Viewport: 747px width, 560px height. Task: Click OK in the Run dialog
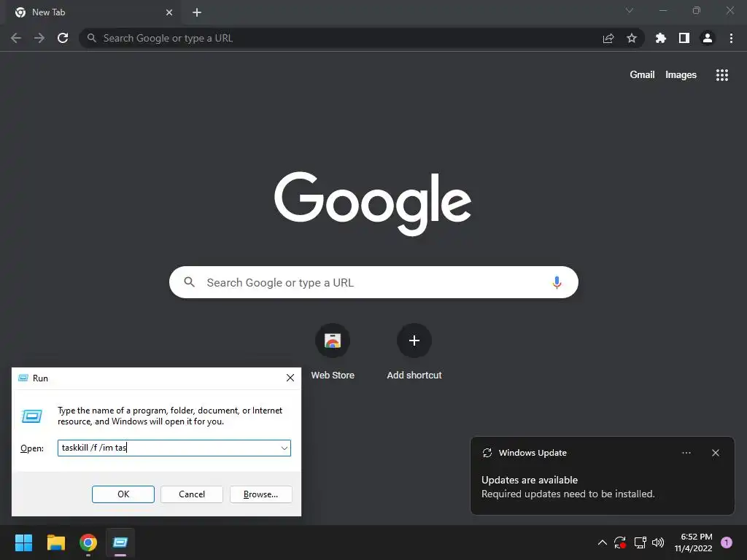[x=123, y=494]
